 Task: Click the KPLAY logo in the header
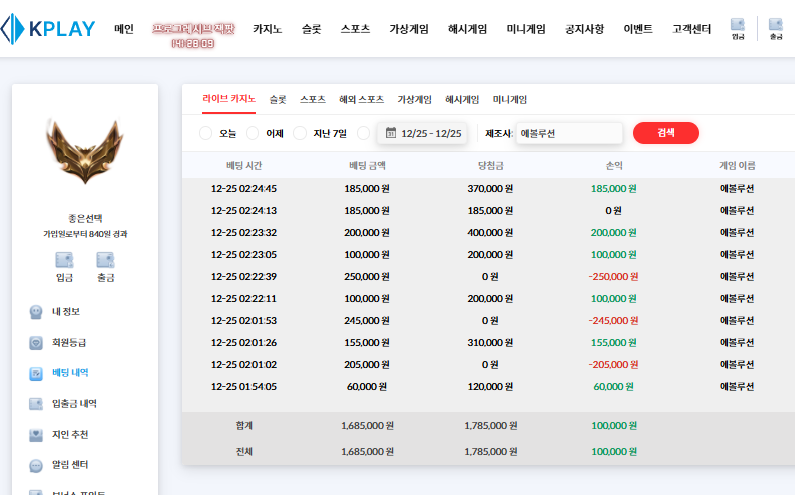[x=48, y=29]
